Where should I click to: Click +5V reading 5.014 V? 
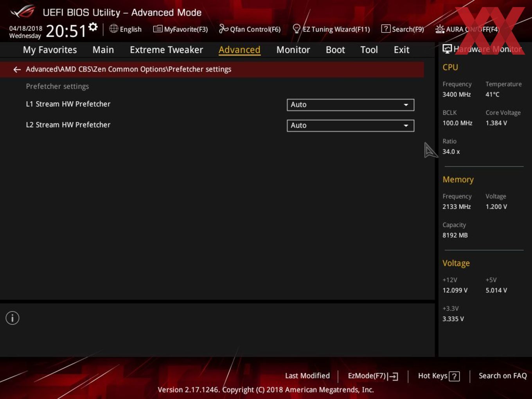(496, 290)
